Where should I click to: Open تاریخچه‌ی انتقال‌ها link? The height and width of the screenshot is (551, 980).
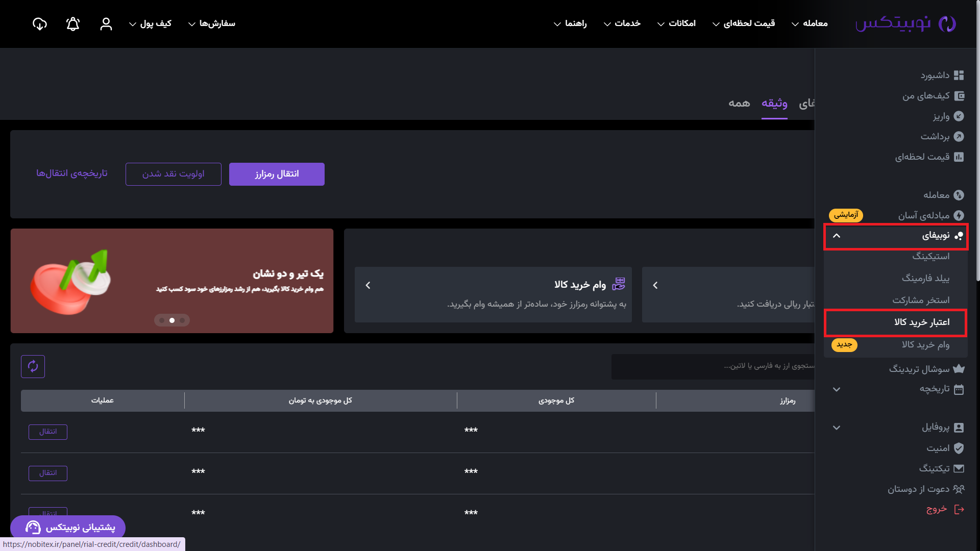point(71,173)
